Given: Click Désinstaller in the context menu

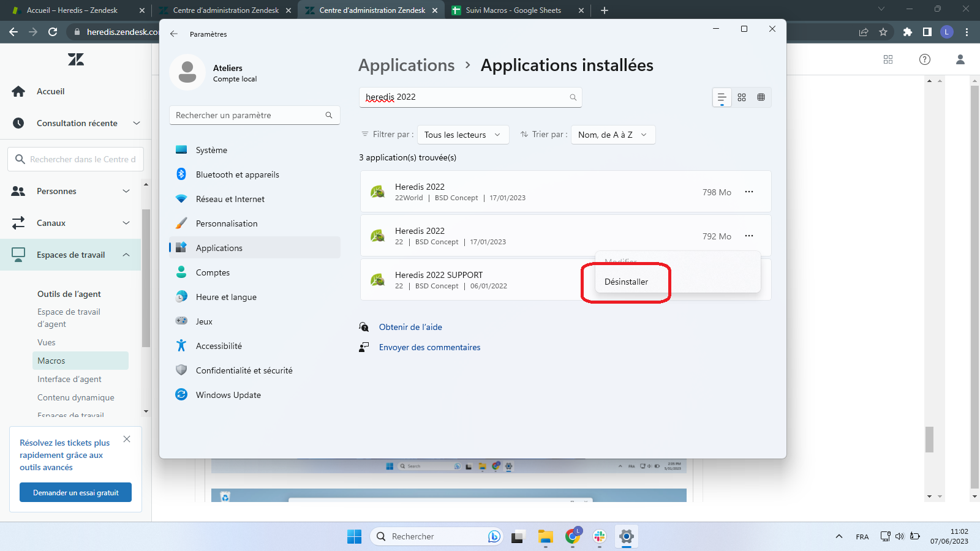Looking at the screenshot, I should (x=626, y=282).
